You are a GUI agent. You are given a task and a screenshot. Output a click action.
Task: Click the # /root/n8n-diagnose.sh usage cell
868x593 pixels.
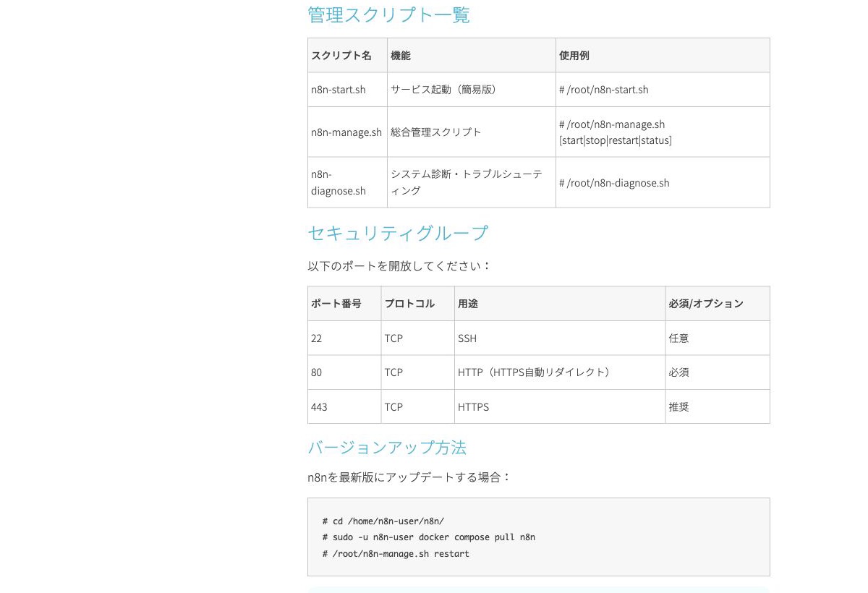(x=663, y=183)
